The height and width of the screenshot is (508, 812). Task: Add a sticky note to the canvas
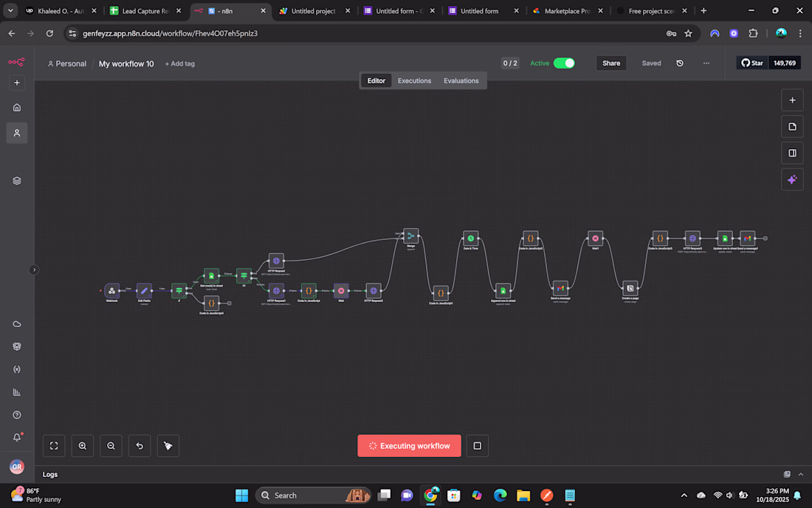pos(792,127)
